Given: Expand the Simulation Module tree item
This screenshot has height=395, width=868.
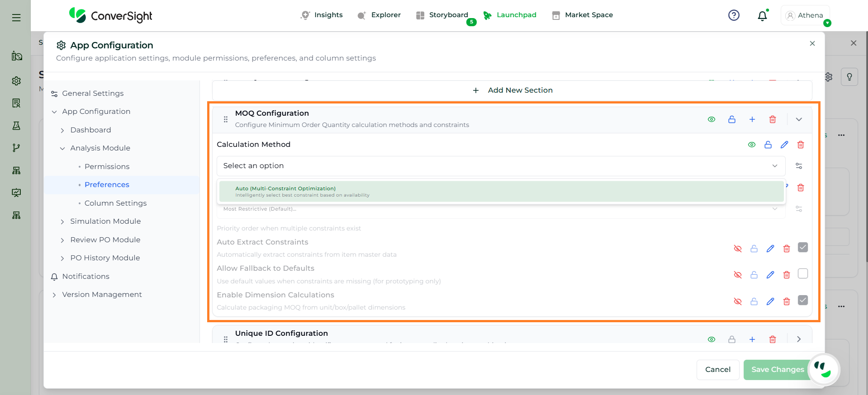Looking at the screenshot, I should pos(62,221).
